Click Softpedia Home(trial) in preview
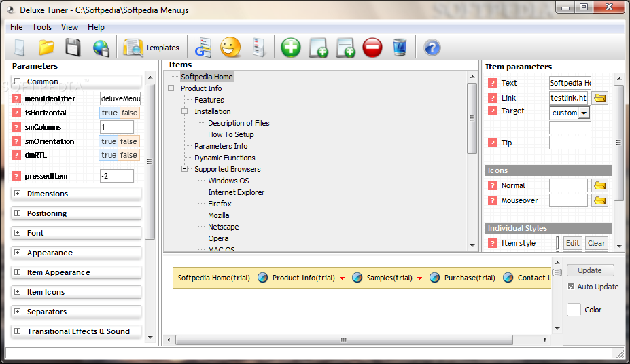Viewport: 630px width, 364px height. point(214,278)
